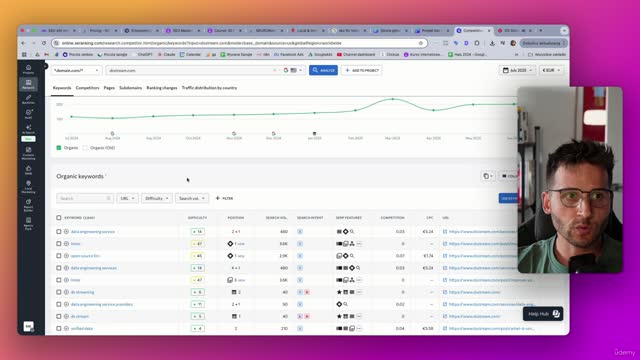
Task: Sort by the Difficulty column header
Action: click(x=198, y=218)
